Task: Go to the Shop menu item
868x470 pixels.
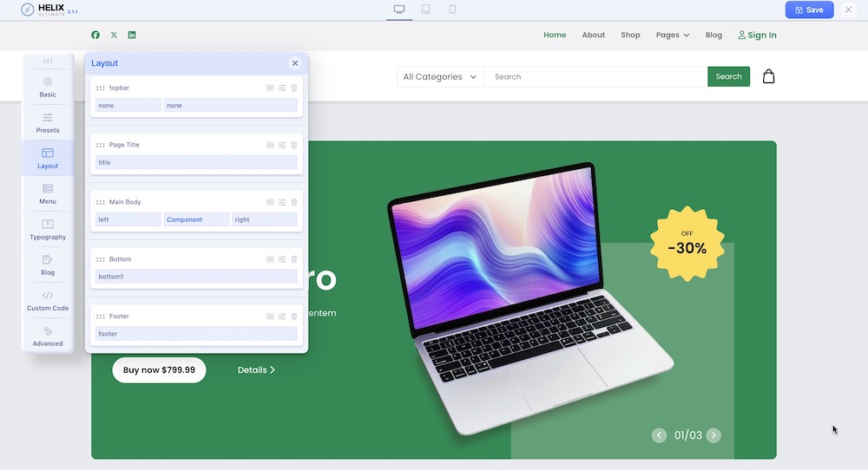Action: tap(630, 35)
